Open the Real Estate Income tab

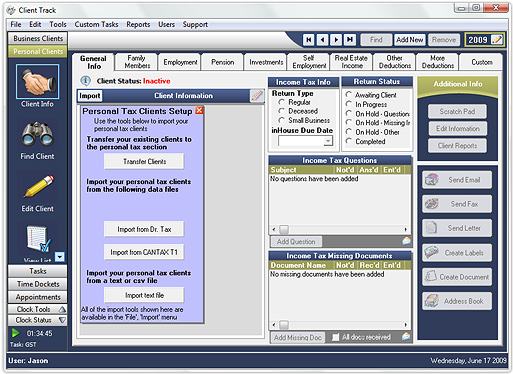tap(351, 62)
